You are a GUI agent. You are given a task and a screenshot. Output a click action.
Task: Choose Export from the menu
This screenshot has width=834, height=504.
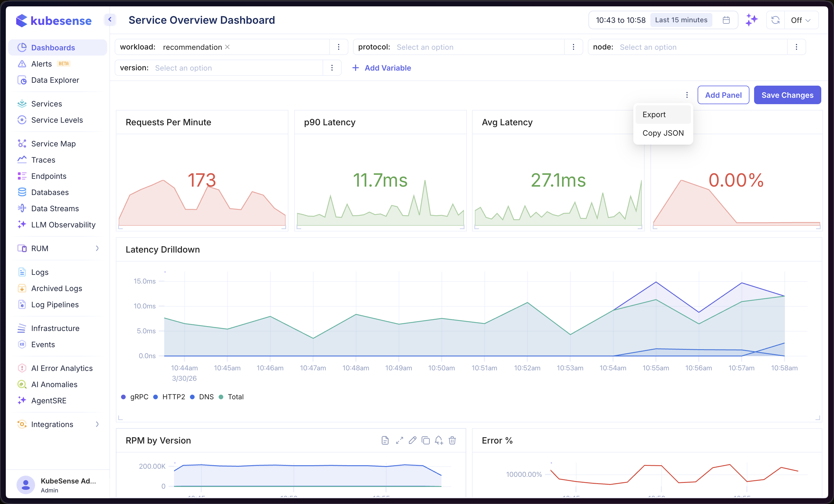pyautogui.click(x=663, y=115)
